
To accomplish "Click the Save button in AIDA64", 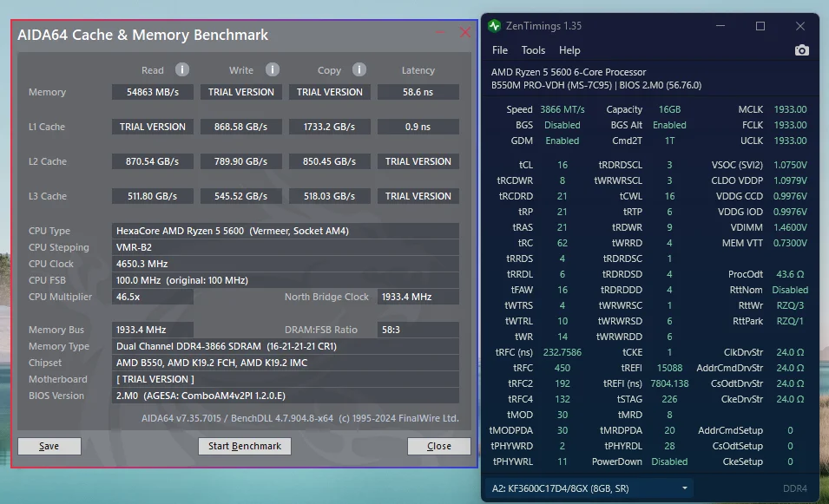I will pos(49,446).
